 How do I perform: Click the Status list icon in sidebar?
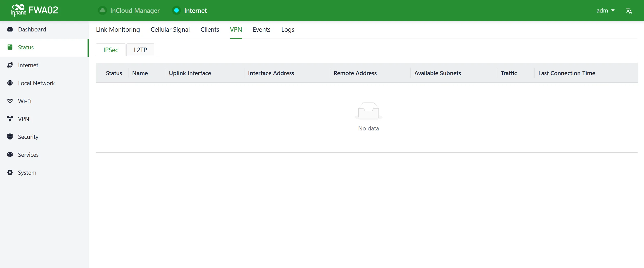tap(10, 47)
